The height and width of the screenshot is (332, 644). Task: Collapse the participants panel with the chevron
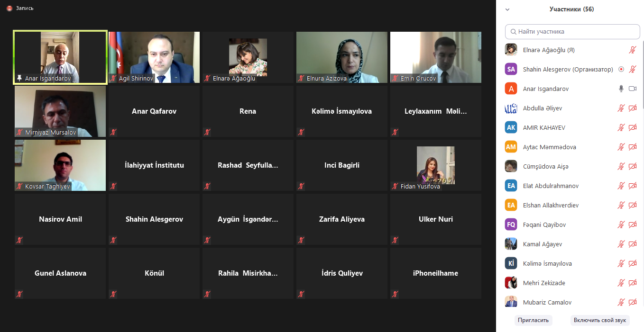point(507,9)
